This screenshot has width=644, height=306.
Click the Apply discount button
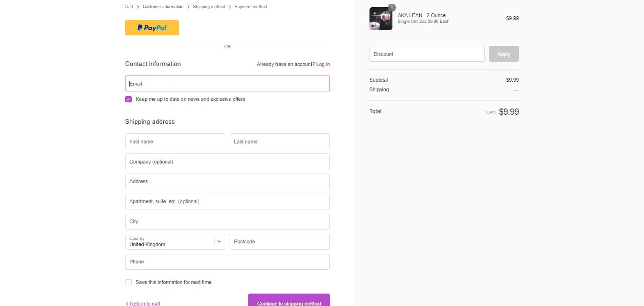click(x=504, y=54)
